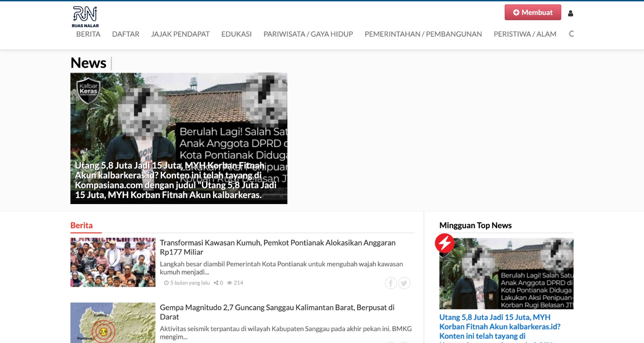Screen dimensions: 644x343
Task: Click the share count showing 0
Action: point(219,283)
